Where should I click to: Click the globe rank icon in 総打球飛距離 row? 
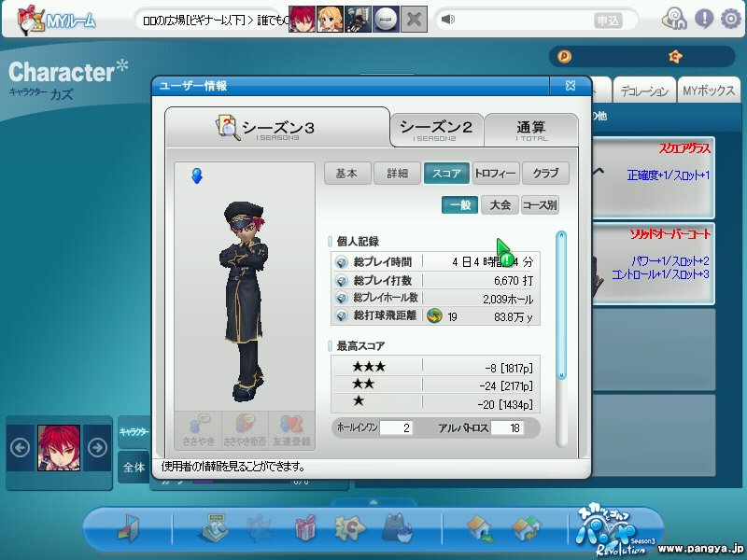click(x=434, y=315)
